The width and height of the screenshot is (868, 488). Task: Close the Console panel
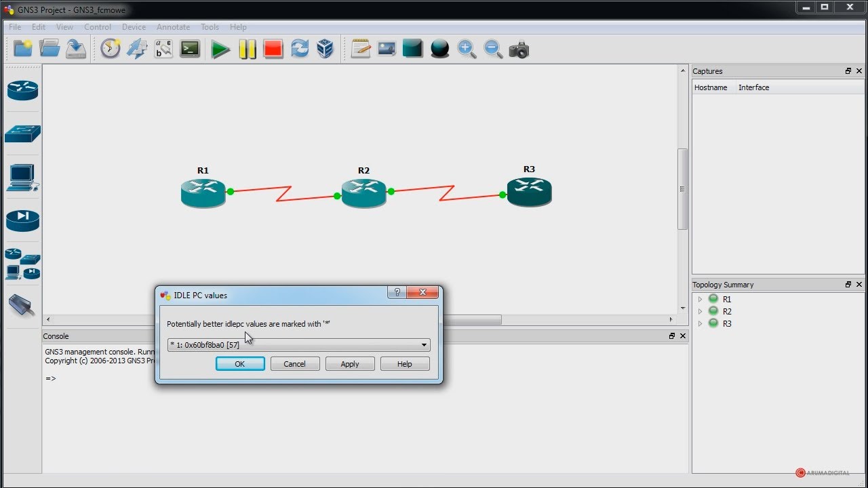pyautogui.click(x=683, y=336)
